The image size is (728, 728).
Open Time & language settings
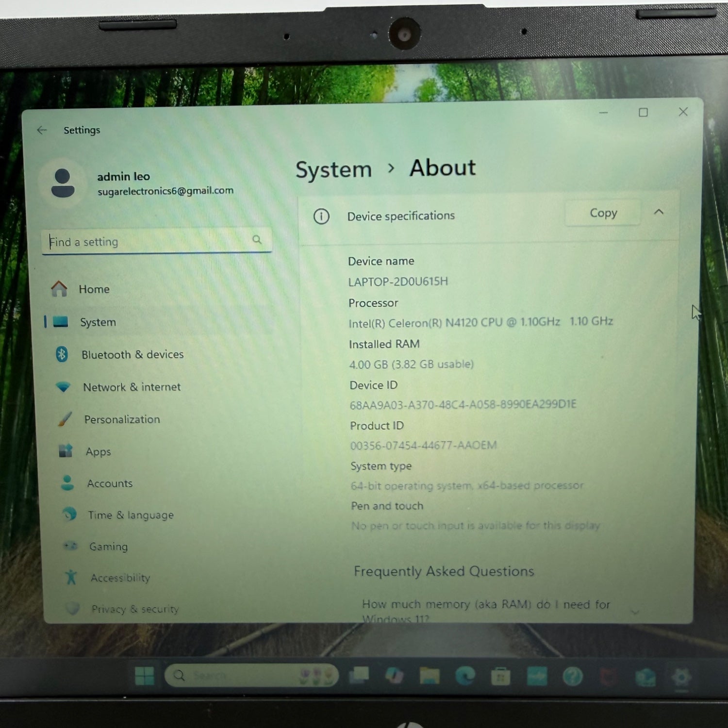(x=130, y=515)
